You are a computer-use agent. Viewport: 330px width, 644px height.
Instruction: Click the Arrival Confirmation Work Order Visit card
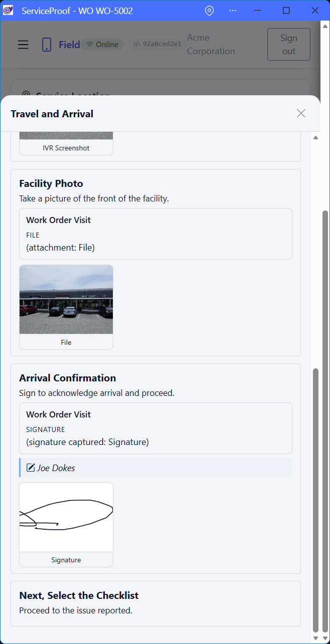pos(155,428)
